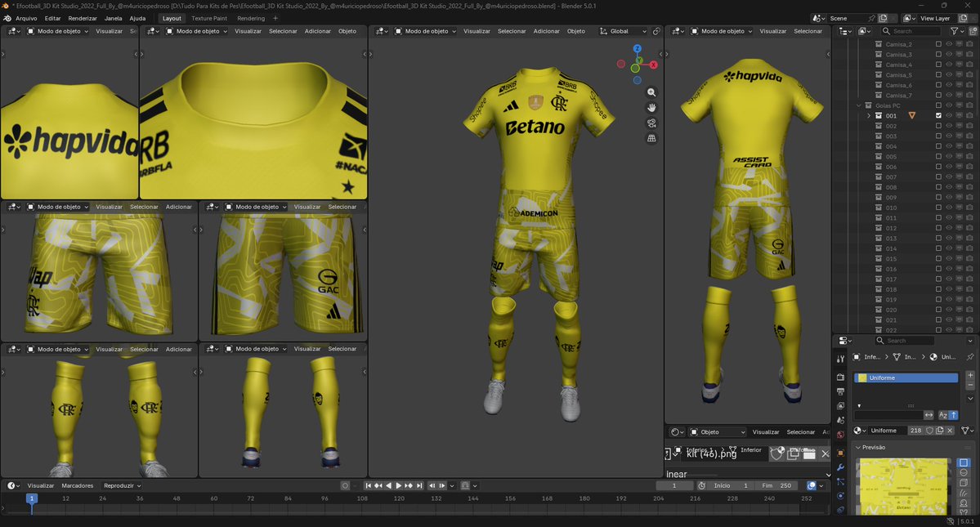The height and width of the screenshot is (527, 980).
Task: Select the flat plane preview shape
Action: click(964, 462)
